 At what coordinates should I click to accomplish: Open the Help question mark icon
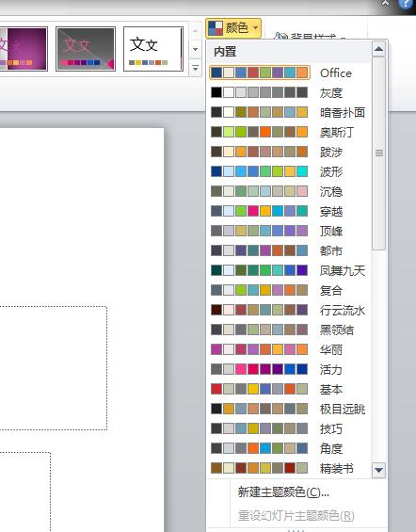click(405, 4)
